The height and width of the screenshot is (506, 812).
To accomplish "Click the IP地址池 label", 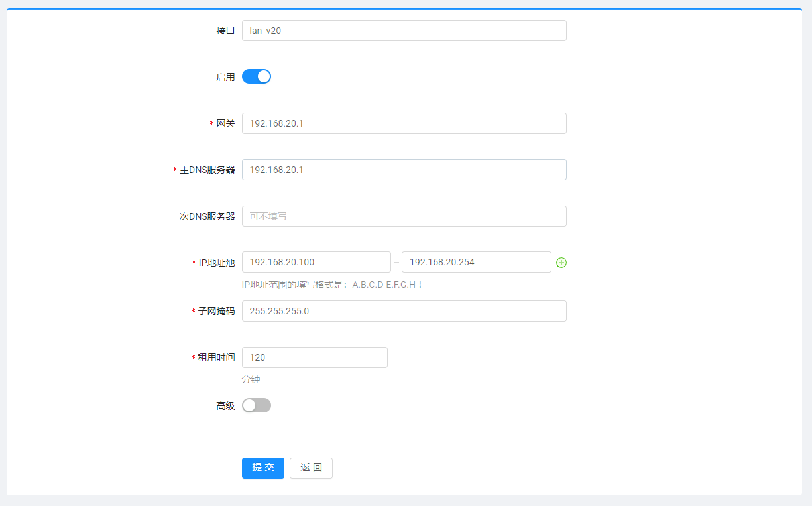I will (217, 263).
